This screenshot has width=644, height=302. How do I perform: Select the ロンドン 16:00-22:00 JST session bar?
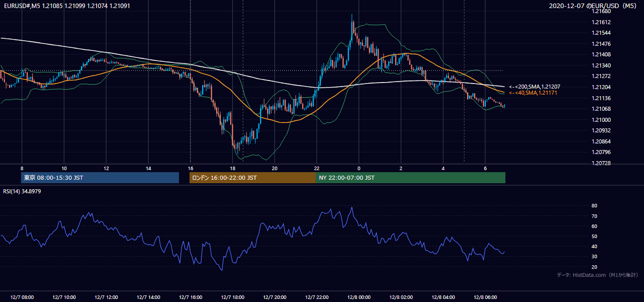click(252, 178)
